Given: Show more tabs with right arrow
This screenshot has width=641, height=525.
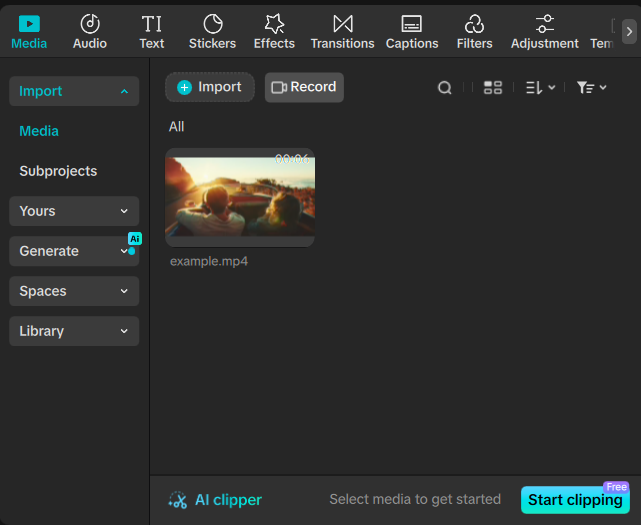Looking at the screenshot, I should tap(630, 31).
